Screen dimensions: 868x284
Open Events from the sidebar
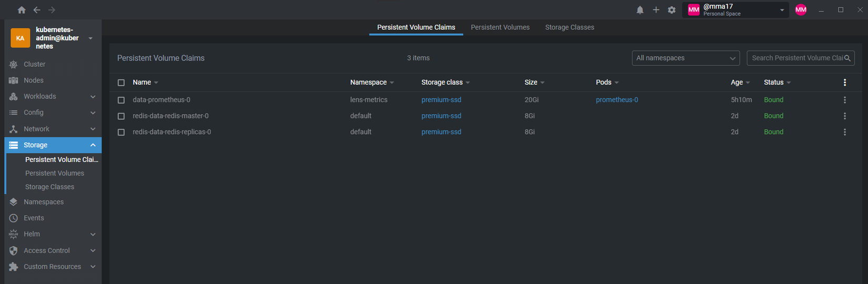pyautogui.click(x=34, y=218)
